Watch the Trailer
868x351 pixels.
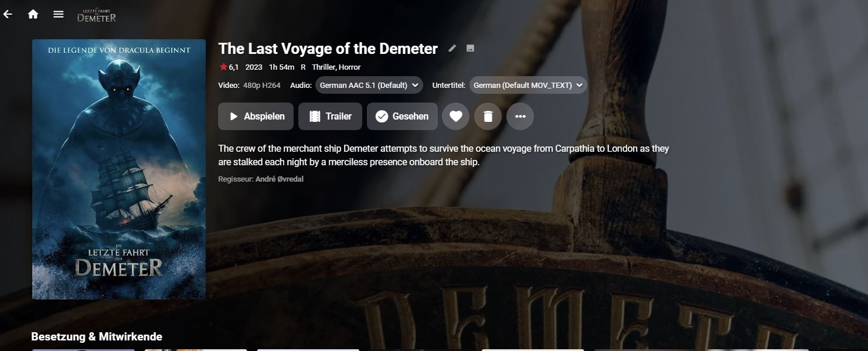330,116
